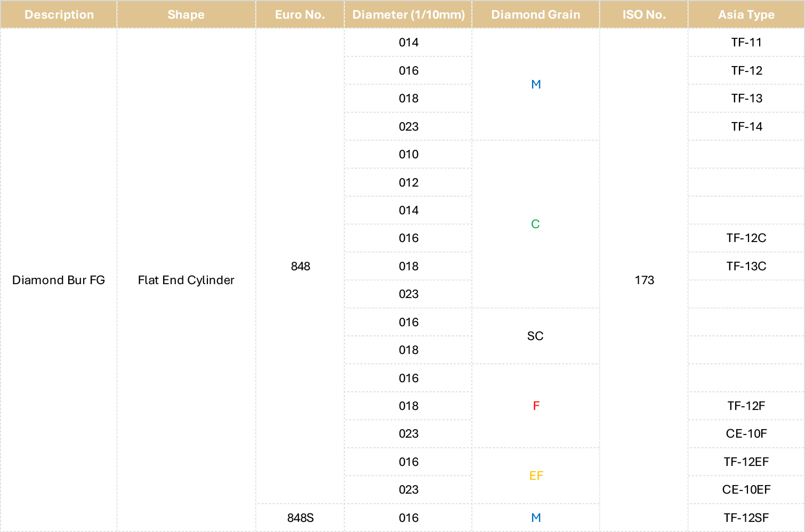Viewport: 805px width, 532px height.
Task: Select the ISO No. header
Action: [644, 14]
